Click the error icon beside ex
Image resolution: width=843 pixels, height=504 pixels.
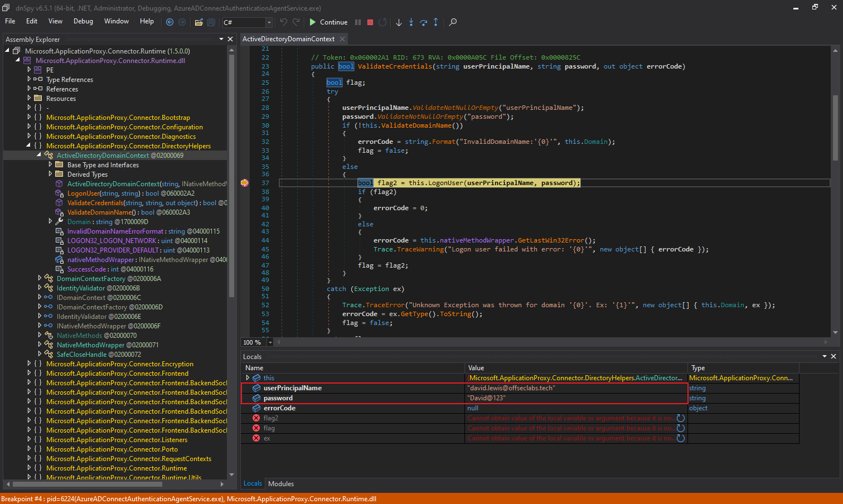(256, 438)
